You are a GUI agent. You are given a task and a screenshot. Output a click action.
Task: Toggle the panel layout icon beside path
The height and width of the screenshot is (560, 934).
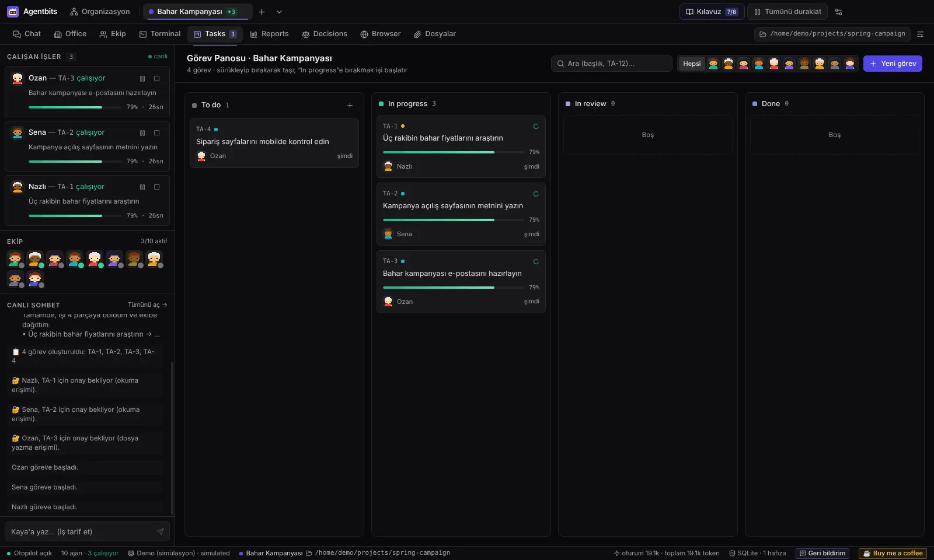[921, 34]
